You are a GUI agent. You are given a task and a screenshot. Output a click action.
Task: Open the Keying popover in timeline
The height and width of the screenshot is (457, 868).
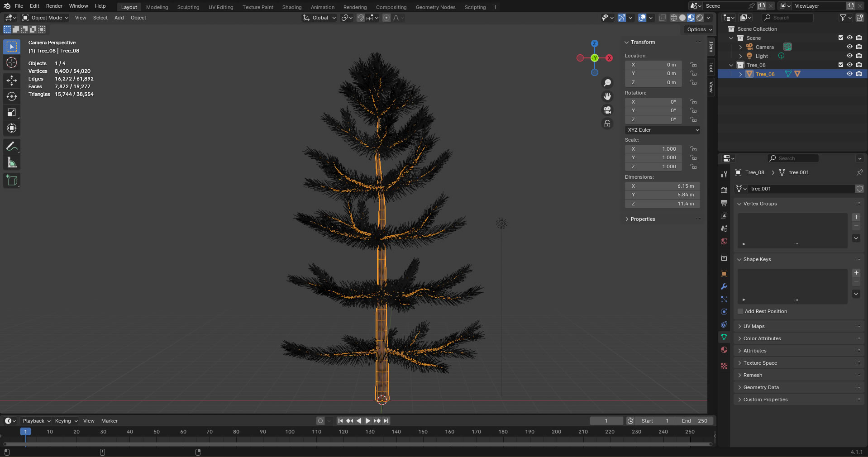click(x=66, y=421)
